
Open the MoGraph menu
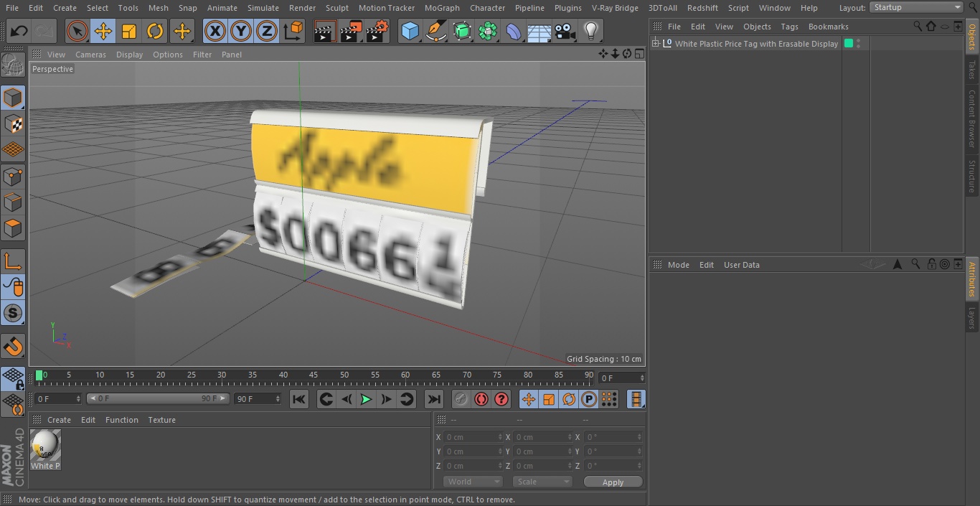click(x=442, y=8)
